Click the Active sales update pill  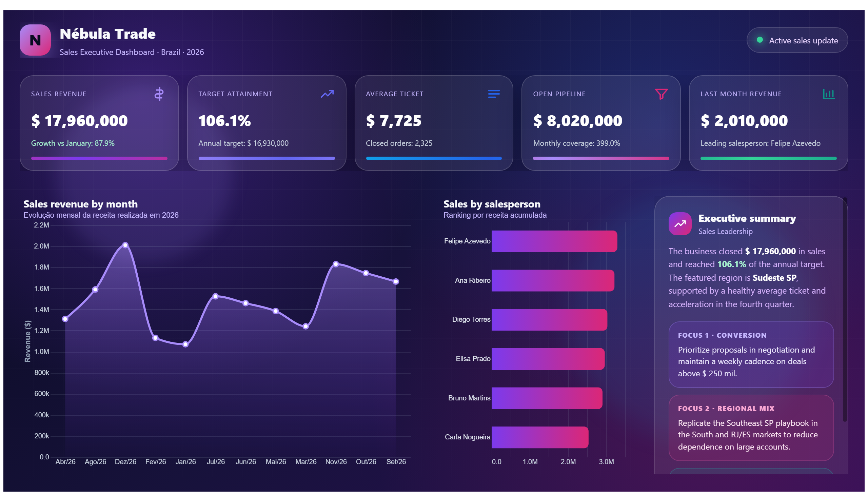[797, 40]
